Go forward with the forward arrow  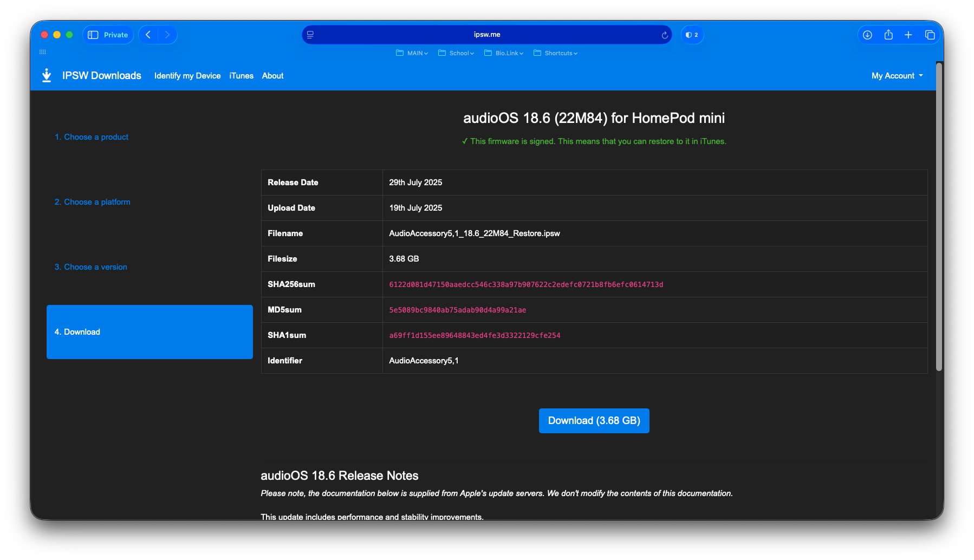[167, 35]
